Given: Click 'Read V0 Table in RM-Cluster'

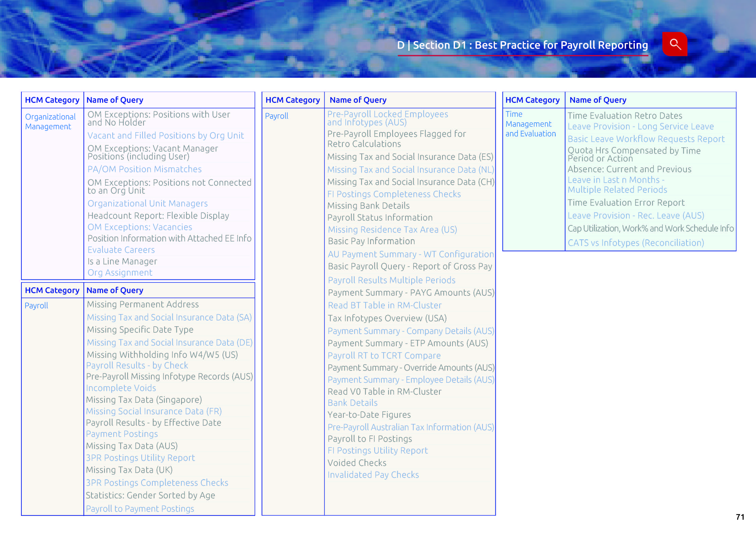Looking at the screenshot, I should 385,391.
